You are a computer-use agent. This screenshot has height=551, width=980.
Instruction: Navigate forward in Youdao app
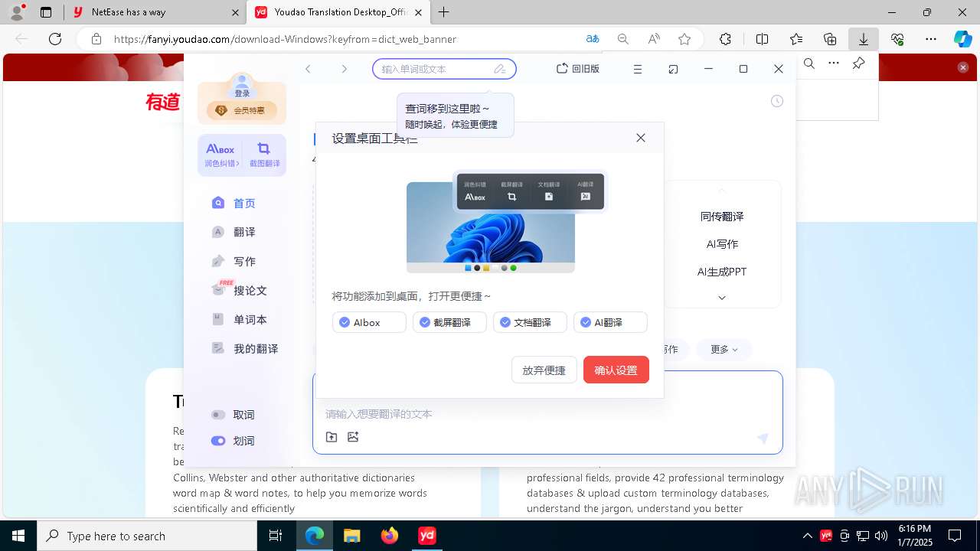[x=345, y=69]
